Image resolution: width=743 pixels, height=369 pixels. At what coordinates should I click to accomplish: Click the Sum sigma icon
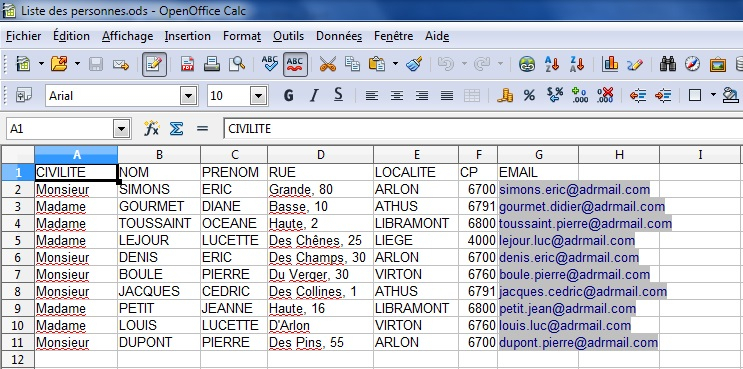177,128
